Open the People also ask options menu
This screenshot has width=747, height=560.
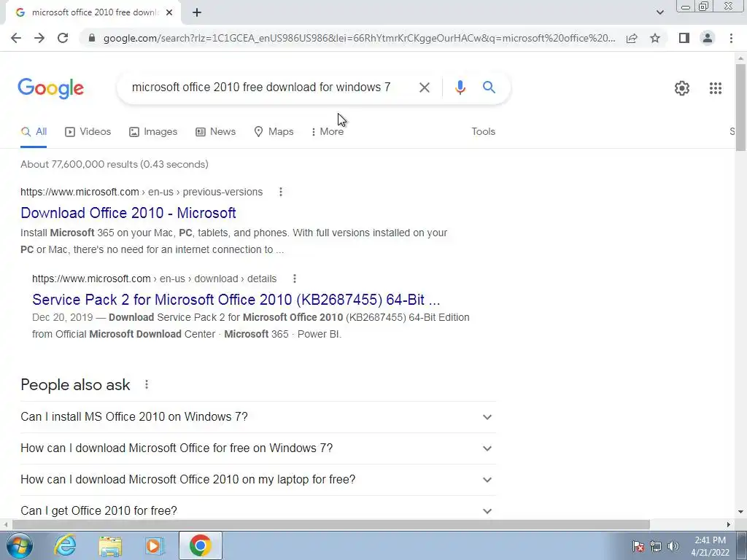coord(147,384)
